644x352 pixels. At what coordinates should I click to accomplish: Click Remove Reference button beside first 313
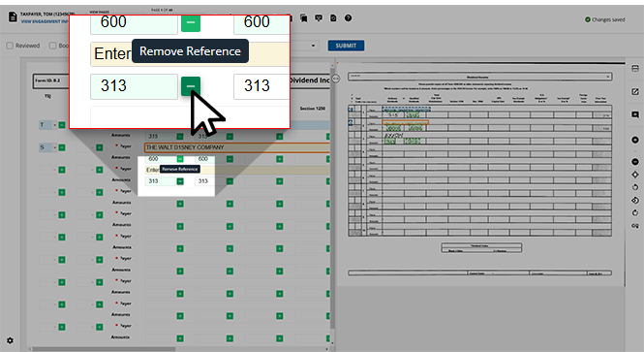[x=180, y=181]
